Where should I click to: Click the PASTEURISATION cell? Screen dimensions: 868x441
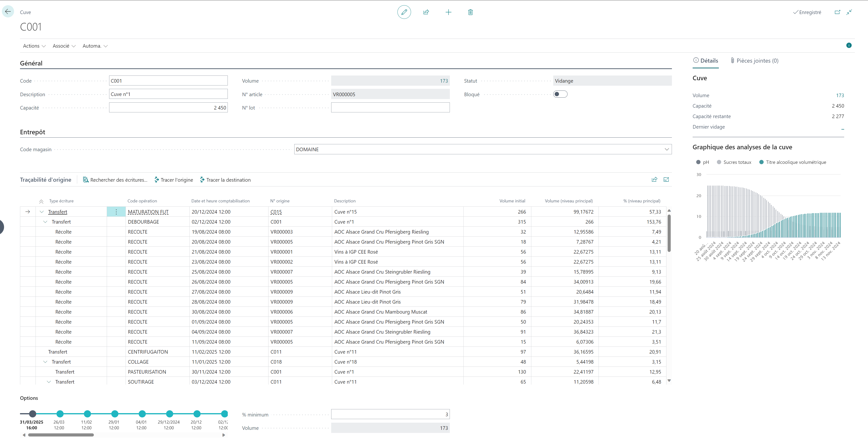[x=157, y=372]
